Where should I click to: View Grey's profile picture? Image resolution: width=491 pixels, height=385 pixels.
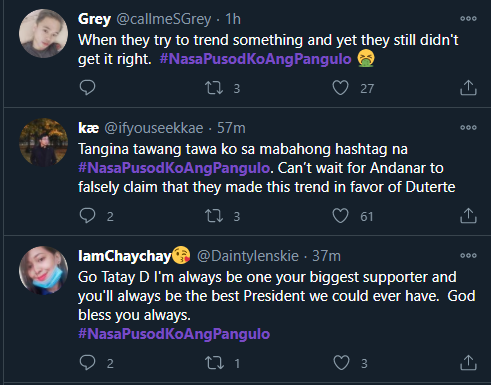click(43, 34)
